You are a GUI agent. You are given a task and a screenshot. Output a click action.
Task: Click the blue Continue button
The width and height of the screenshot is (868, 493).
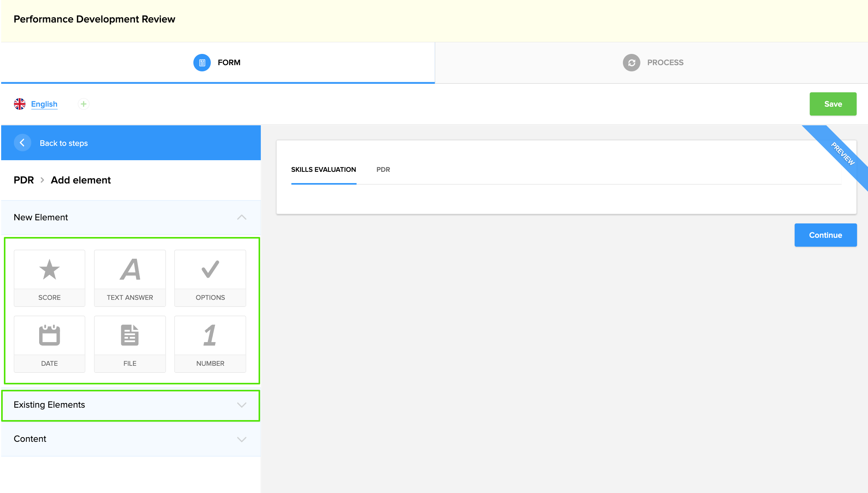click(x=825, y=235)
